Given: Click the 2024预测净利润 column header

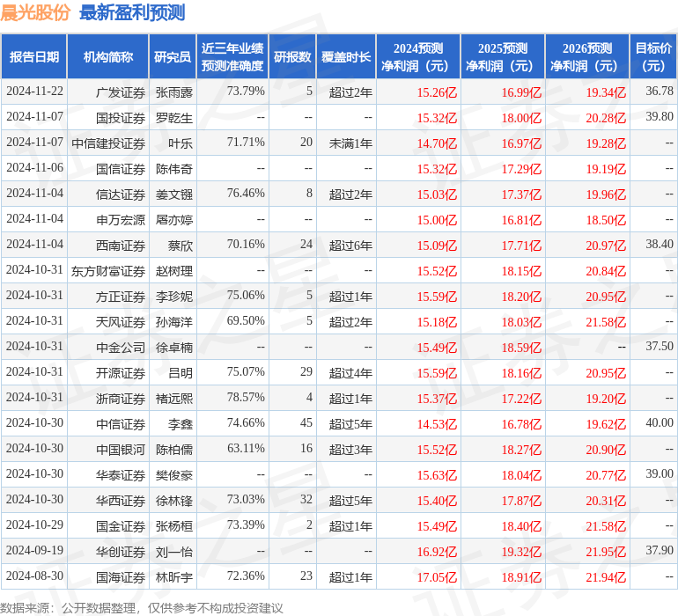Looking at the screenshot, I should (417, 56).
